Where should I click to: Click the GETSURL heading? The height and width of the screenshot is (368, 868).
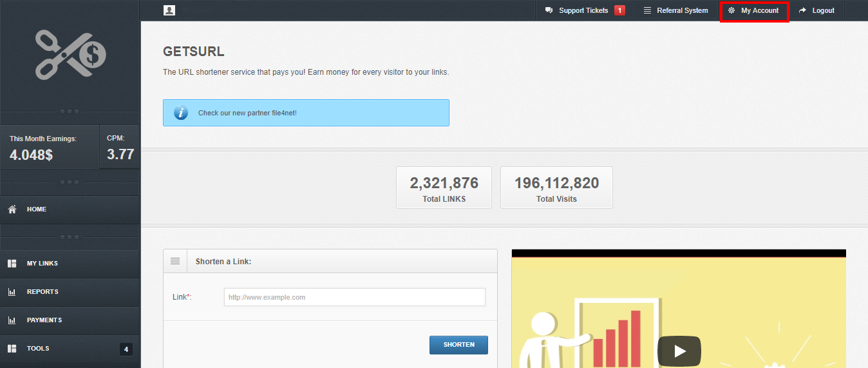[x=194, y=52]
